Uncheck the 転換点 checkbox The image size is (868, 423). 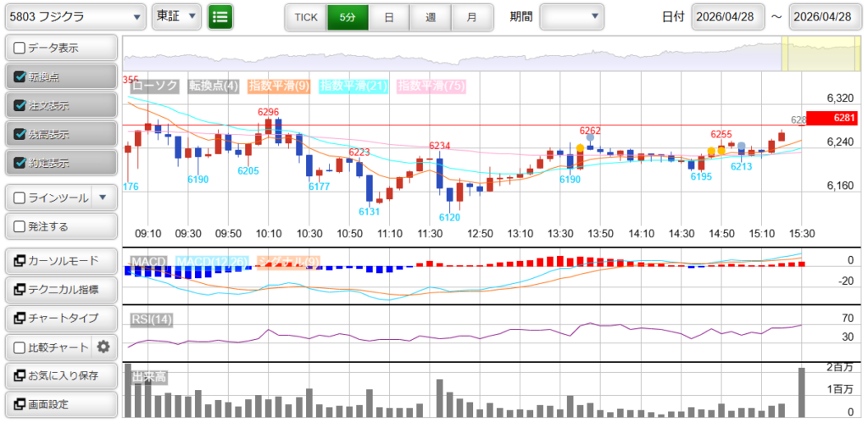[x=19, y=77]
